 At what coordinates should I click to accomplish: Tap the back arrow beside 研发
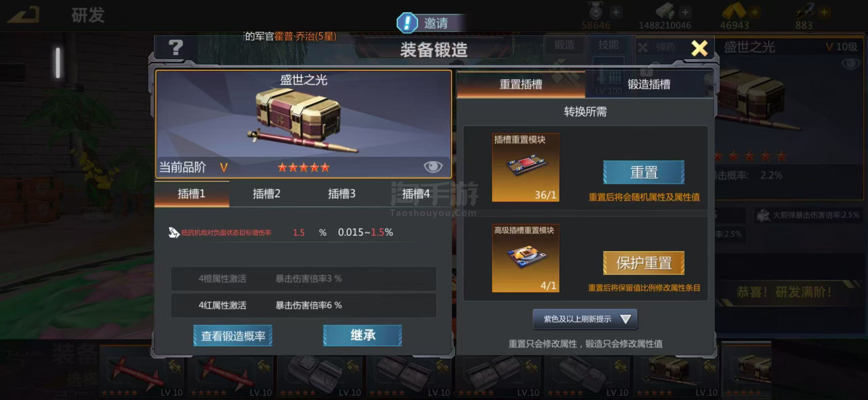[24, 15]
